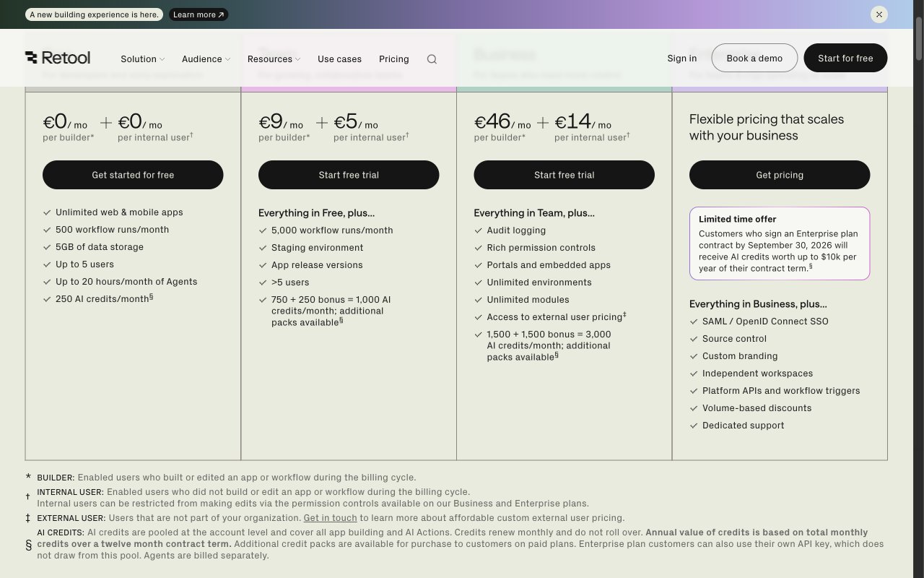Screen dimensions: 924x578
Task: Click '5,000 workflow runs/month' text
Action: click(x=332, y=230)
